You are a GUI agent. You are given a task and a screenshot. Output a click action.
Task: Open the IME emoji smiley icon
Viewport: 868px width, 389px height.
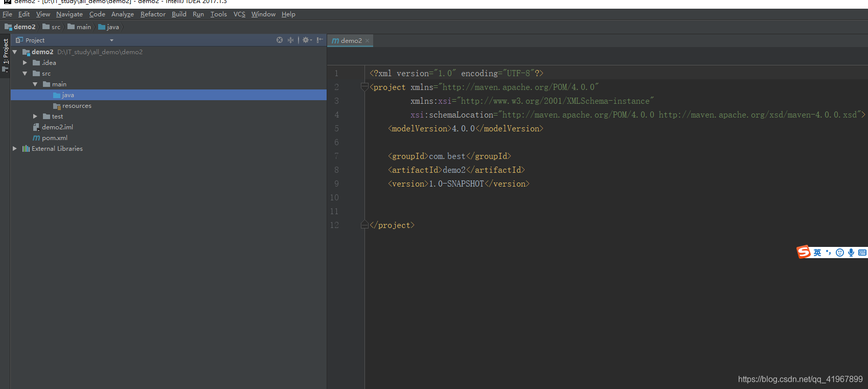(840, 253)
